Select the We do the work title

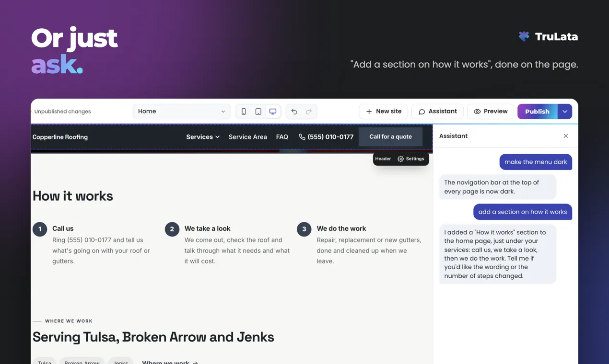point(341,228)
